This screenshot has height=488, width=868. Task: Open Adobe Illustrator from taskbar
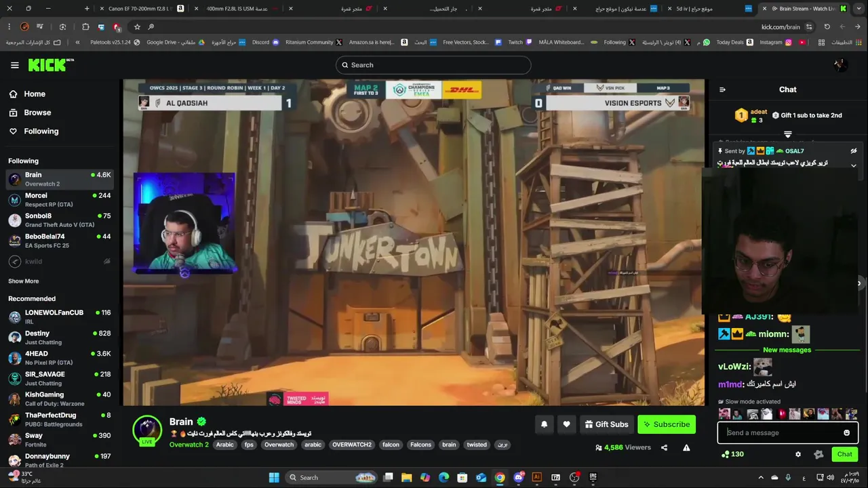536,477
